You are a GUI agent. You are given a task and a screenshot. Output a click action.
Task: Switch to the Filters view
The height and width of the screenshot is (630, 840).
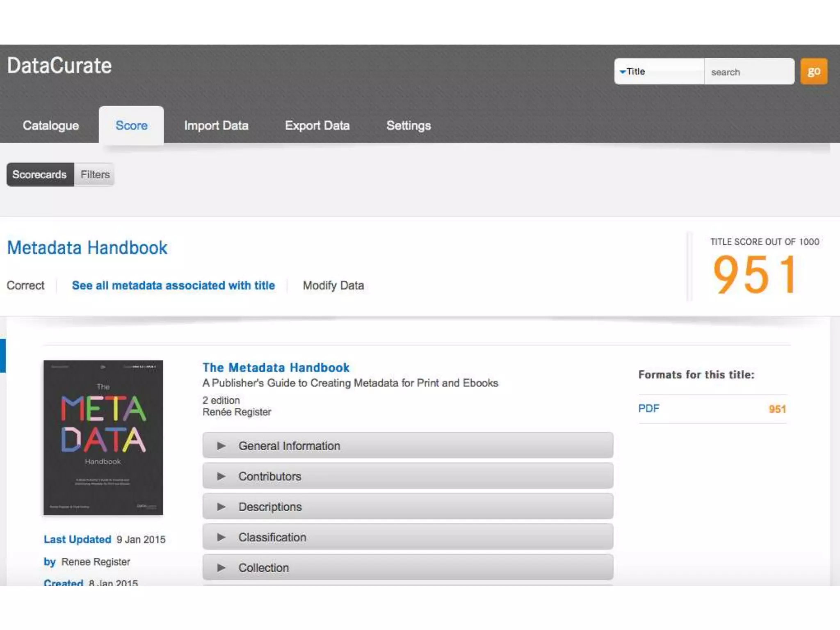click(x=95, y=175)
